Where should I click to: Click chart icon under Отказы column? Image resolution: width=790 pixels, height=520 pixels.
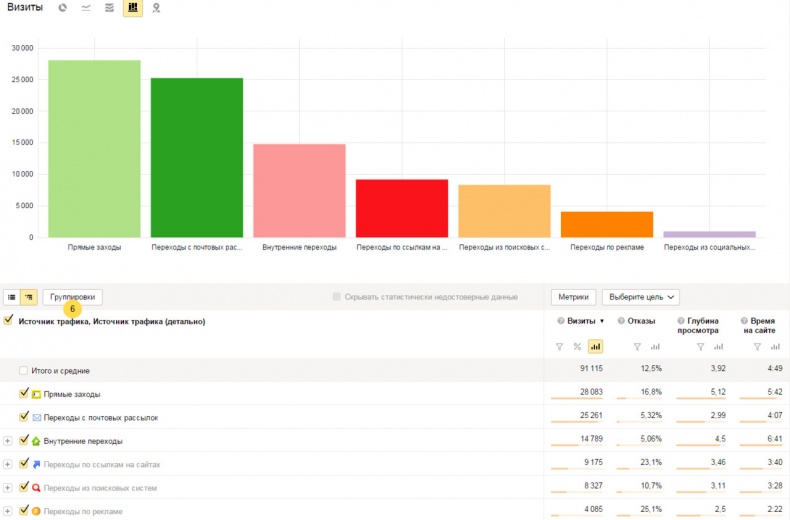pos(655,346)
